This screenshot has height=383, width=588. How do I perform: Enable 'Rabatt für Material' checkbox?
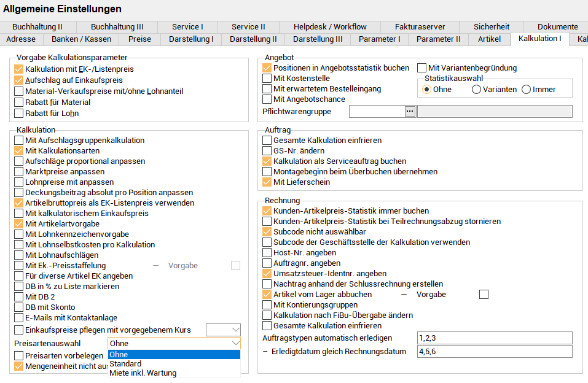point(19,103)
